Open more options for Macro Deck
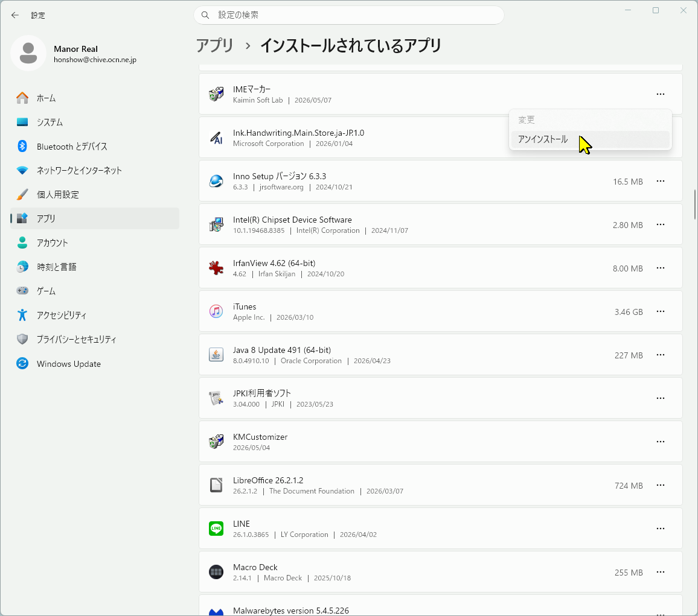This screenshot has height=616, width=698. click(x=661, y=572)
